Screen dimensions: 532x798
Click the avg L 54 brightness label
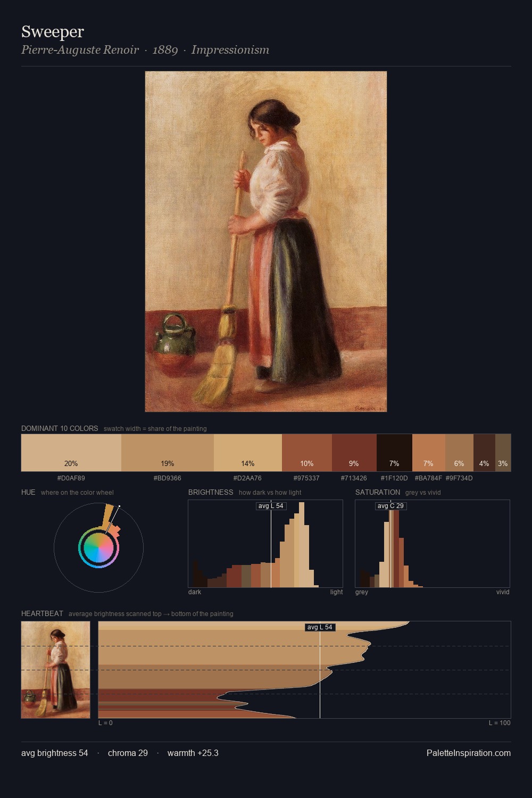click(271, 506)
